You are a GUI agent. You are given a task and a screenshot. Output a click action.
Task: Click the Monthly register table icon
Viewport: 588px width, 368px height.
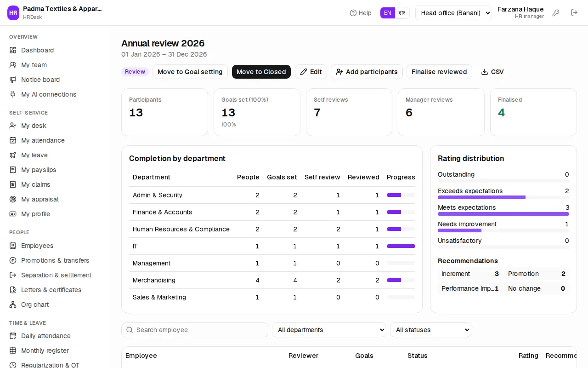pos(13,351)
